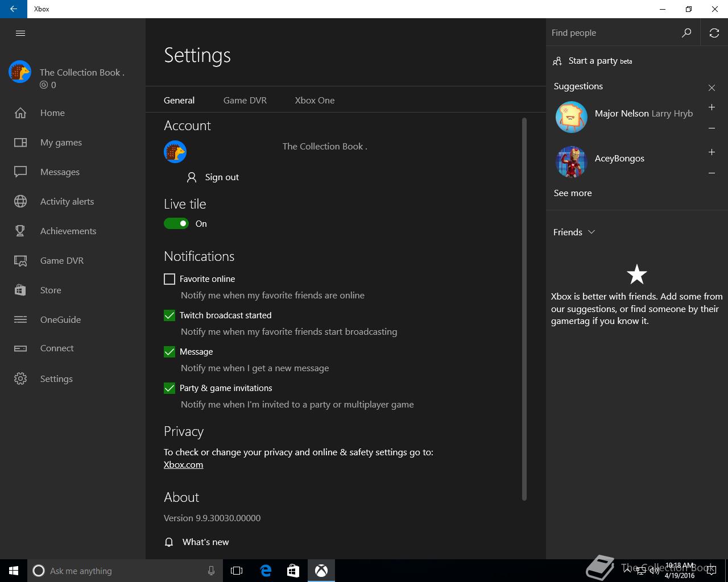Uncheck Message notification
Image resolution: width=728 pixels, height=582 pixels.
[x=169, y=352]
